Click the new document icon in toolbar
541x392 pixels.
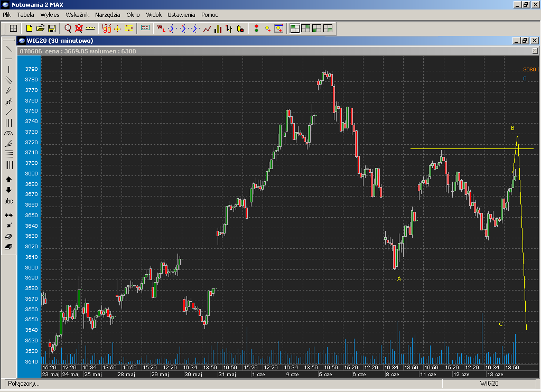click(30, 28)
